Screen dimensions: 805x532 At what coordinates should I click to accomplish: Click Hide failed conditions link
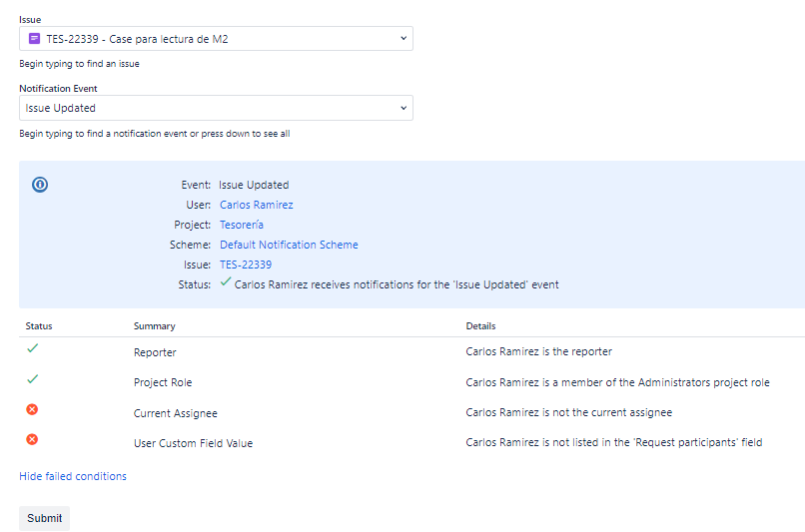pos(72,476)
